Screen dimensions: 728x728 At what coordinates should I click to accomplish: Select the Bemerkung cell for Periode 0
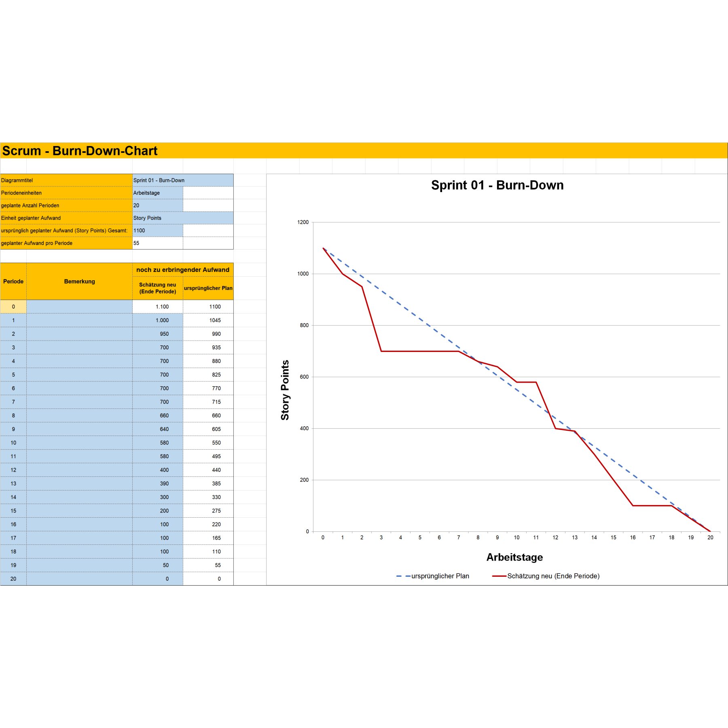pos(79,307)
